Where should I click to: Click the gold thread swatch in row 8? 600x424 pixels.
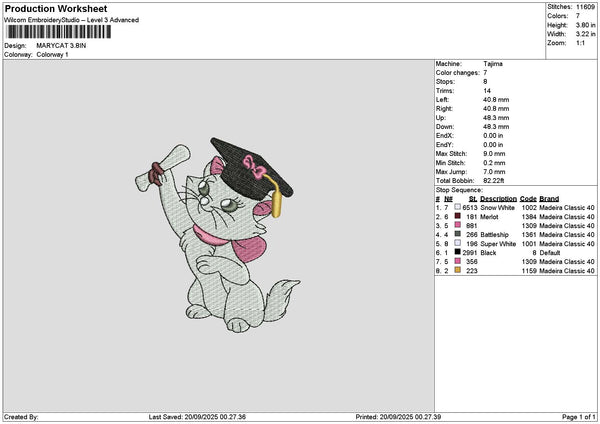pyautogui.click(x=457, y=270)
